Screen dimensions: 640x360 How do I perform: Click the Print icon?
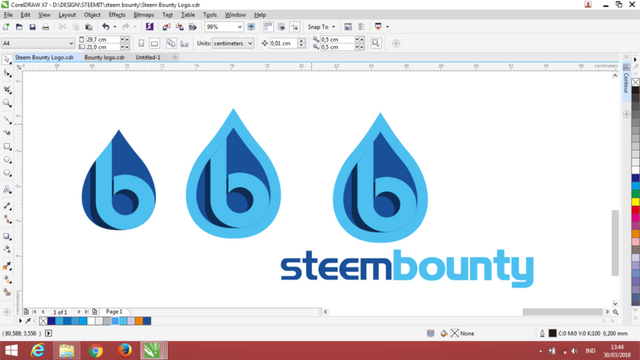[x=46, y=27]
